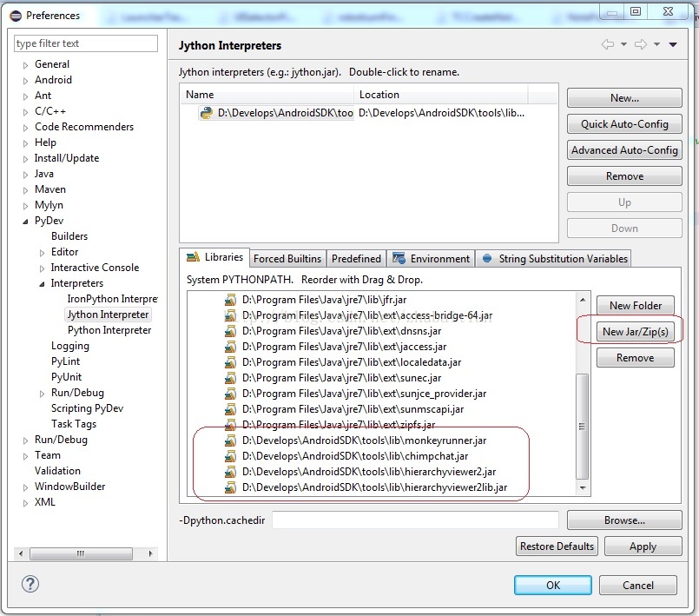Image resolution: width=699 pixels, height=616 pixels.
Task: Click the Apply button
Action: tap(643, 546)
